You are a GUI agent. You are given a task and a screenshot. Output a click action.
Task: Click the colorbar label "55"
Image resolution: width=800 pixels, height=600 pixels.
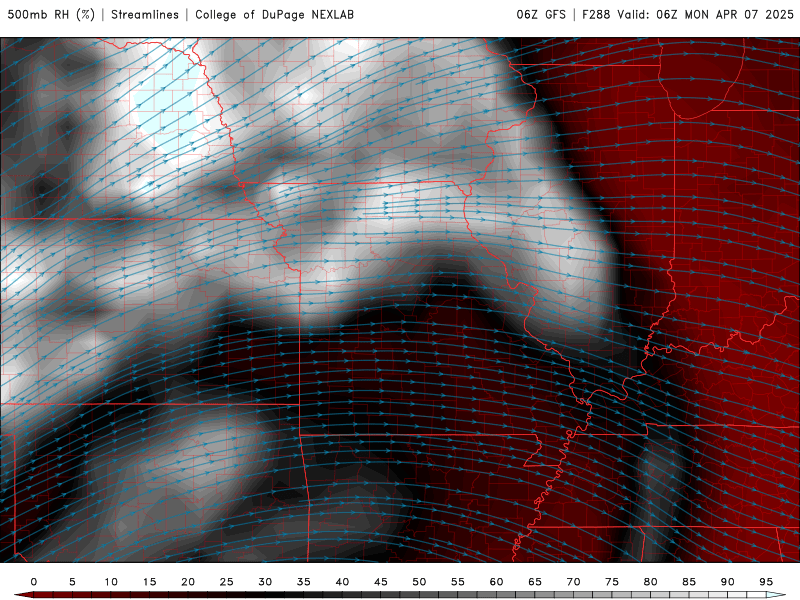pyautogui.click(x=458, y=582)
